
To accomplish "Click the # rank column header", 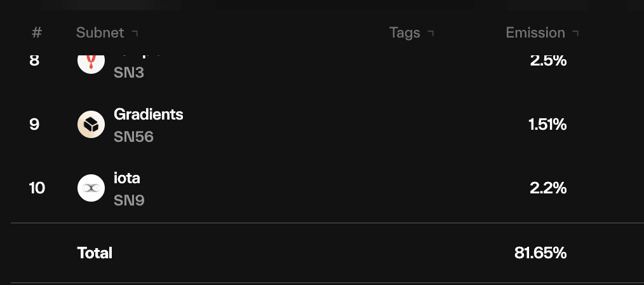I will [x=37, y=32].
